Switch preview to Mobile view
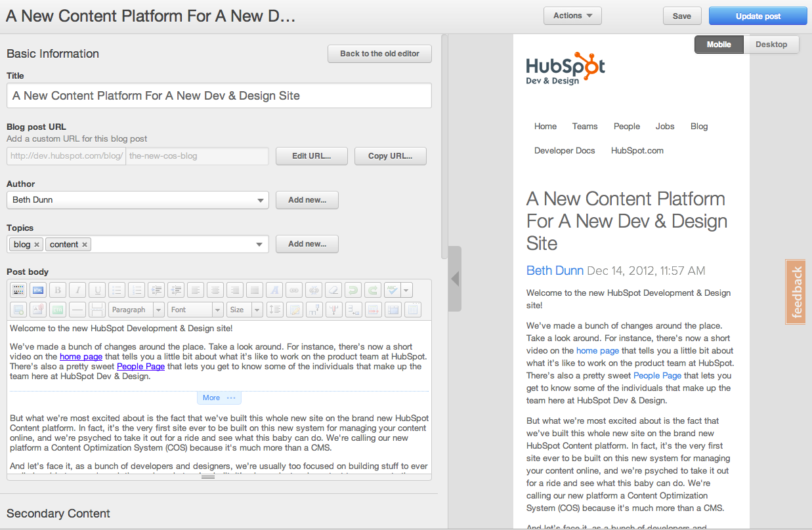This screenshot has height=530, width=812. coord(719,45)
